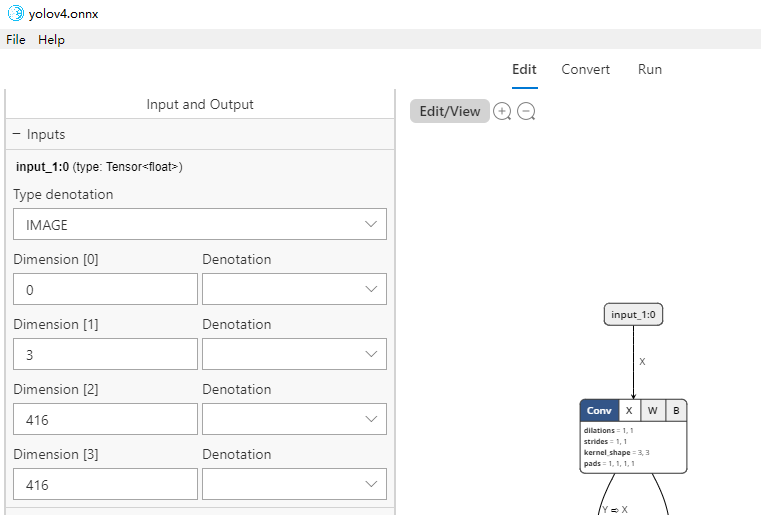This screenshot has width=761, height=515.
Task: Toggle the Edit/View mode button
Action: click(x=450, y=111)
